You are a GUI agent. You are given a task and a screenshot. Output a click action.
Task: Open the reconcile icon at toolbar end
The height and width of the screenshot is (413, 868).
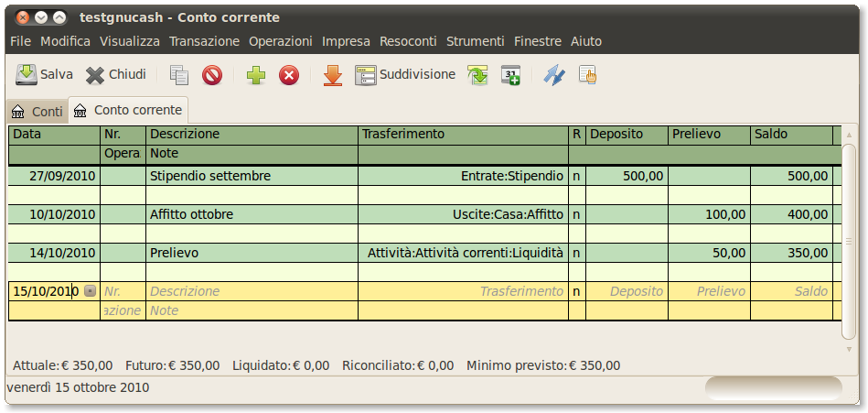[x=587, y=75]
